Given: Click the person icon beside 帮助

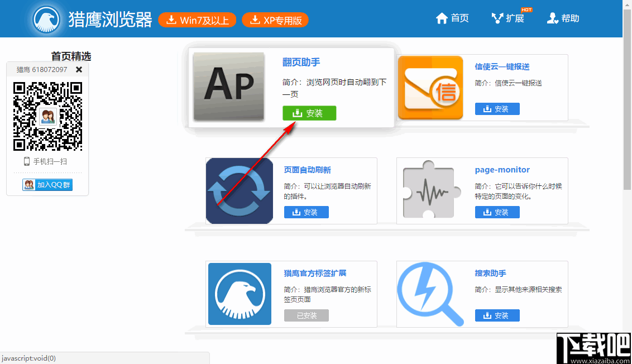Looking at the screenshot, I should click(552, 18).
